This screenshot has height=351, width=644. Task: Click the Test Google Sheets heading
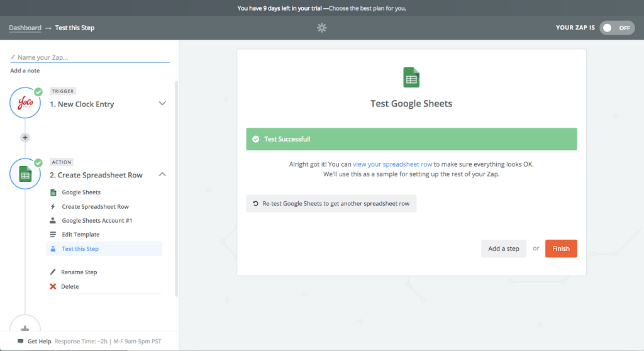click(x=411, y=104)
